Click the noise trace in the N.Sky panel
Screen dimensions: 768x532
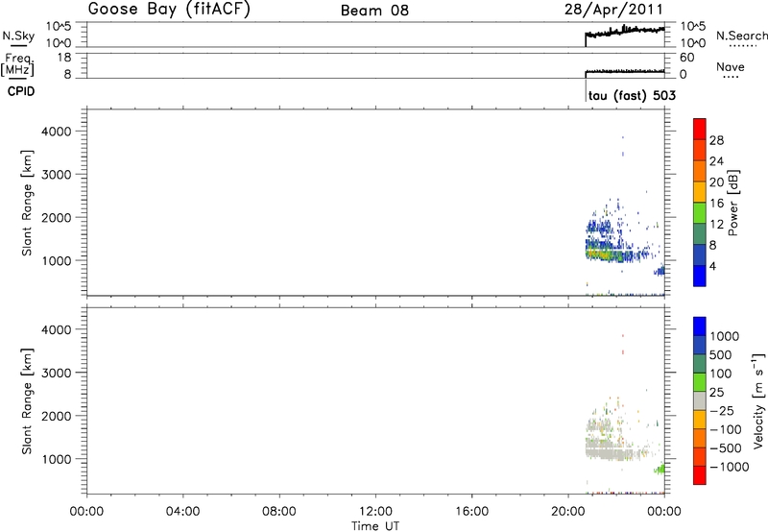625,32
